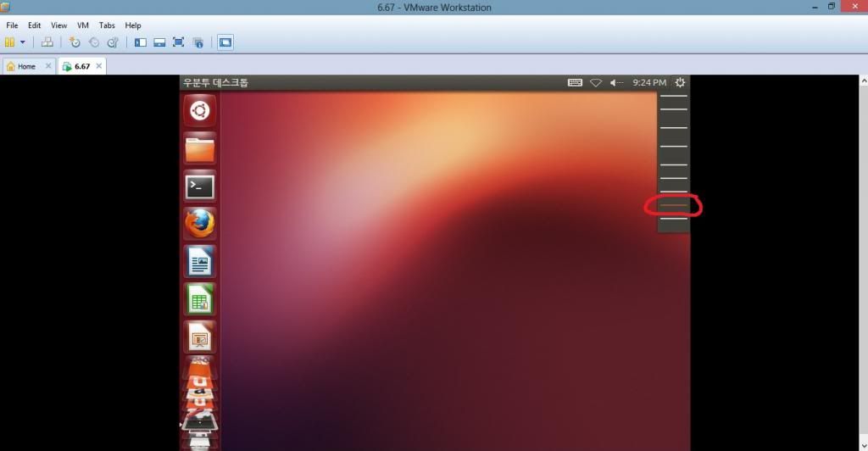Launch Firefox web browser

(200, 224)
